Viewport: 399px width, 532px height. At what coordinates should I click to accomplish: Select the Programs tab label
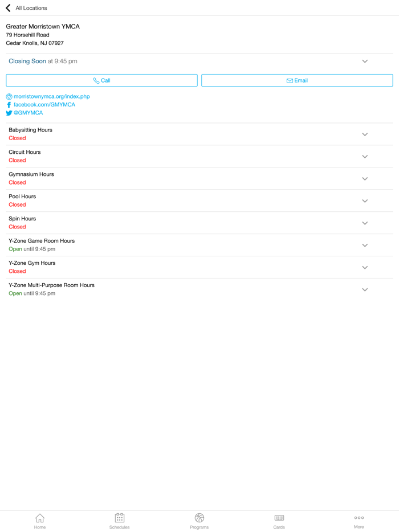(x=199, y=527)
